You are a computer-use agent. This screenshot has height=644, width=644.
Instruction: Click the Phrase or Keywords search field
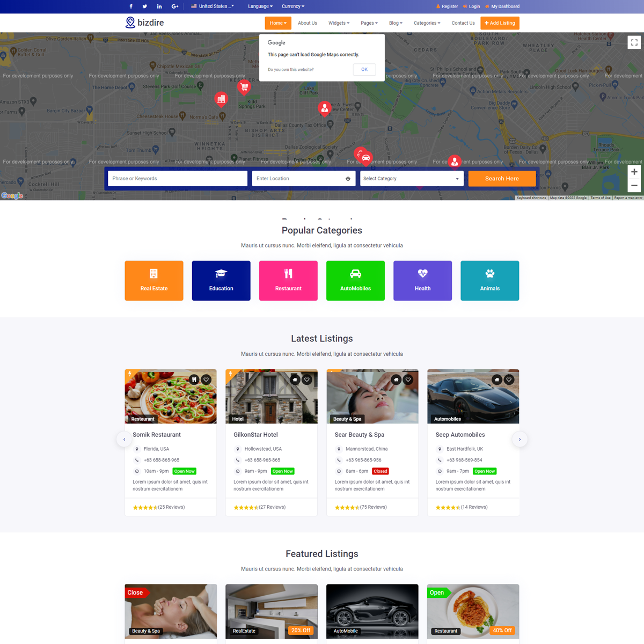[x=177, y=178]
